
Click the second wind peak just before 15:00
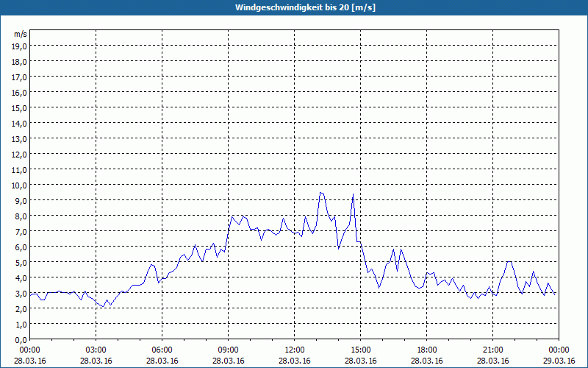click(x=353, y=194)
